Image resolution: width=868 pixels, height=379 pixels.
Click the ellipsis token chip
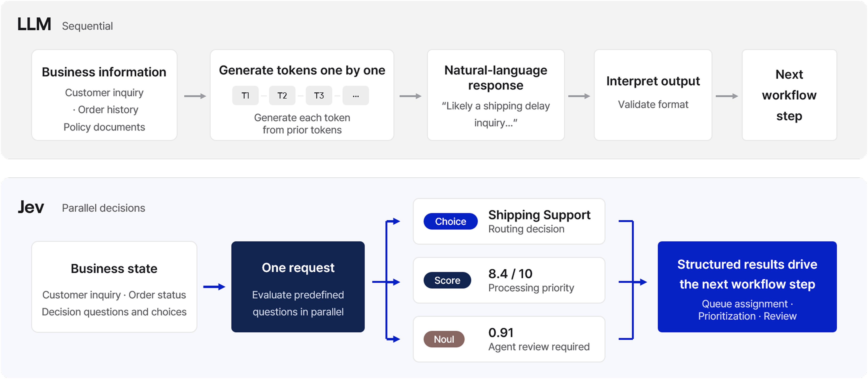[356, 95]
